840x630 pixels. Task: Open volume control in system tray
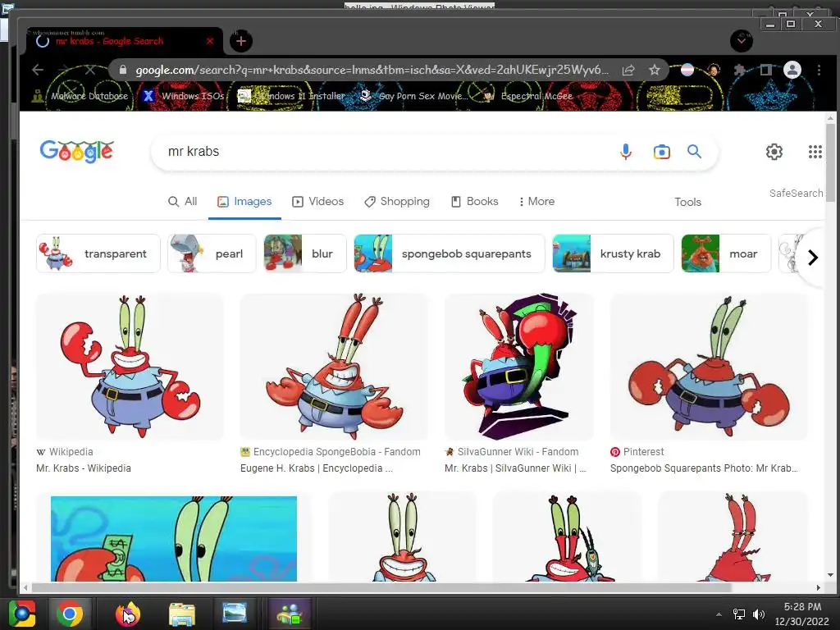point(759,614)
